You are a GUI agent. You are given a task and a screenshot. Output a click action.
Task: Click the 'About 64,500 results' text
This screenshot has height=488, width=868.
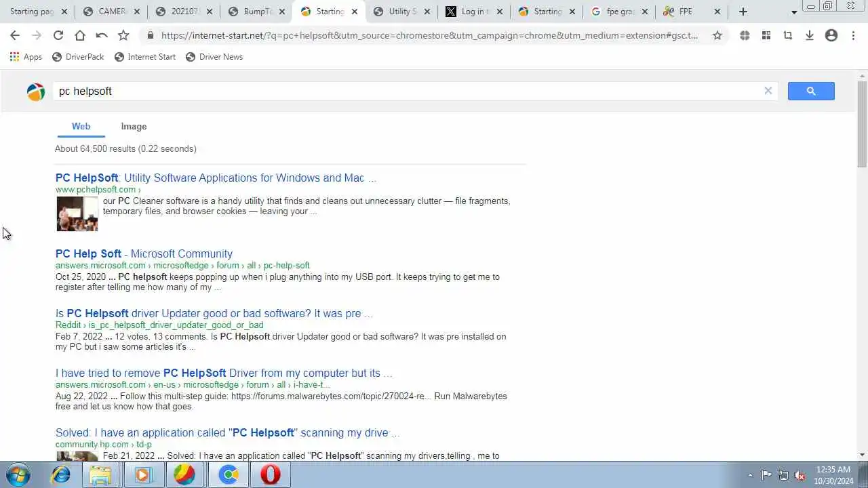(x=125, y=148)
